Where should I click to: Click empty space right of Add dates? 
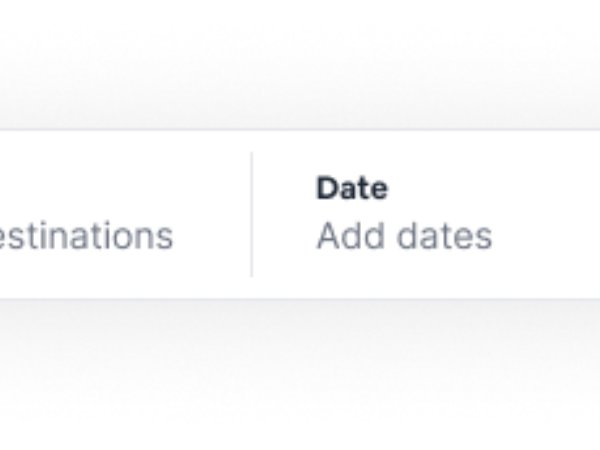click(550, 236)
